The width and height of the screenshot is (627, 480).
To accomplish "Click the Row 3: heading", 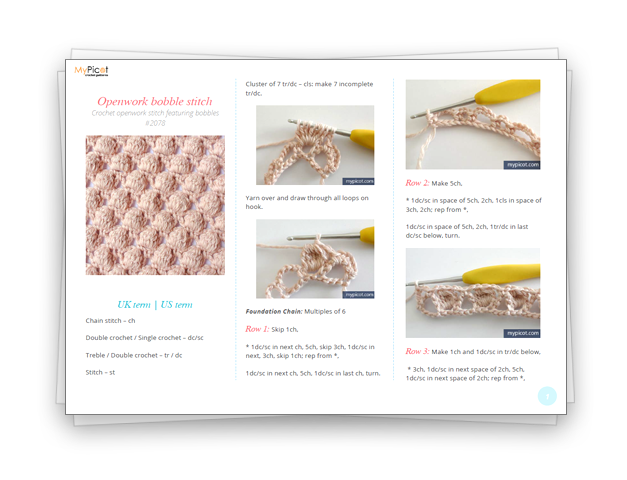I will 417,351.
